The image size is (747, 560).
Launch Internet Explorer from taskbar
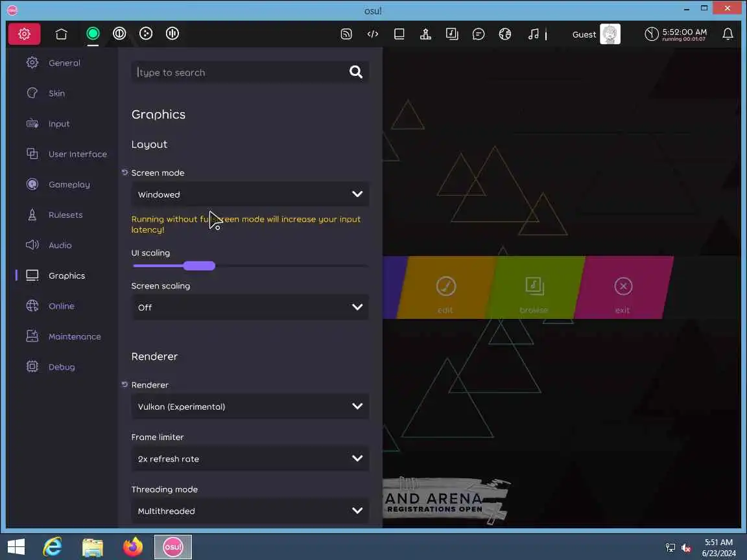pos(53,546)
